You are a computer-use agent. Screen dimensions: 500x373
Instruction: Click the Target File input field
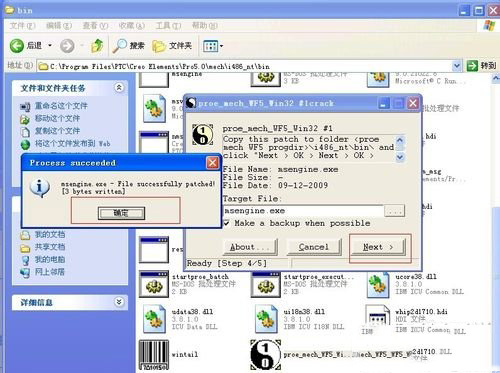click(303, 211)
